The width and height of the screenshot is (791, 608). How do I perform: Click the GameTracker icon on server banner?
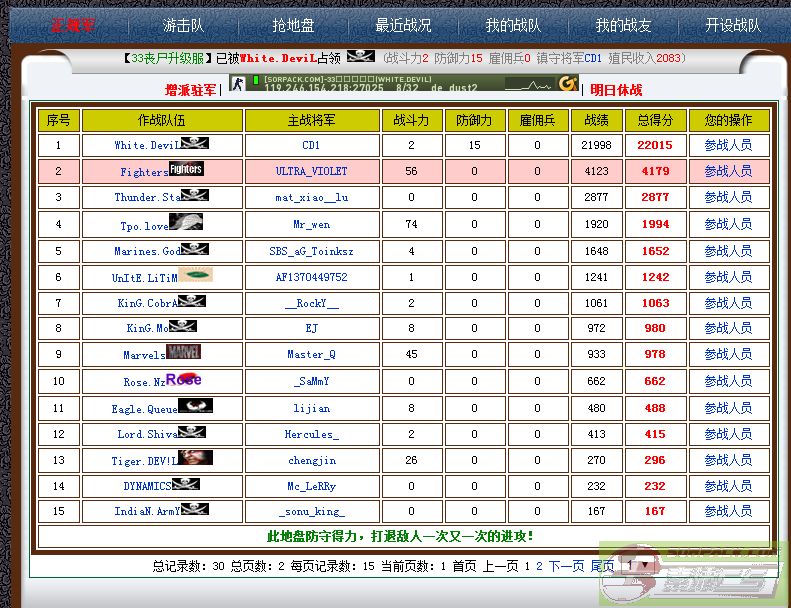(x=568, y=83)
